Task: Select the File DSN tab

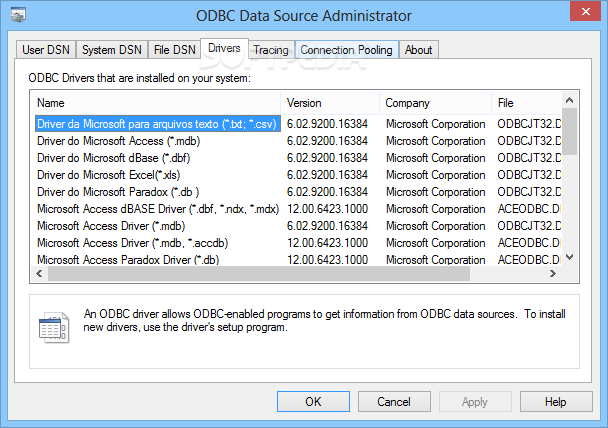Action: [x=174, y=50]
